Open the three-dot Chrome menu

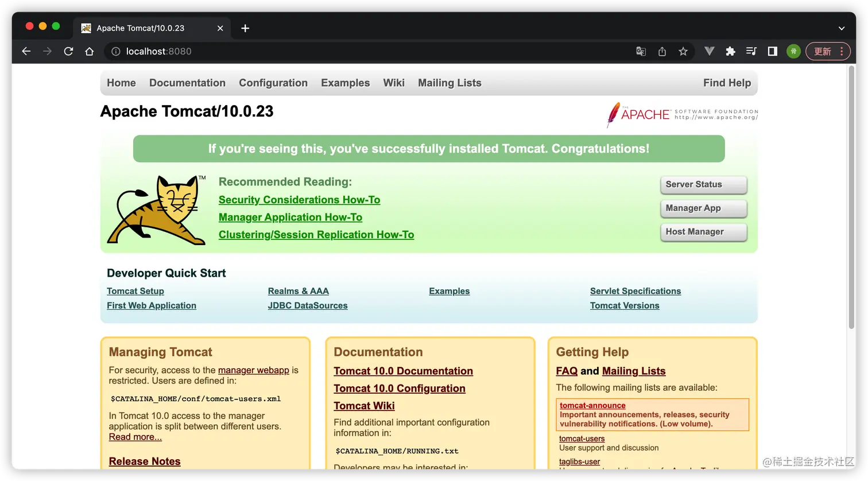pyautogui.click(x=842, y=51)
